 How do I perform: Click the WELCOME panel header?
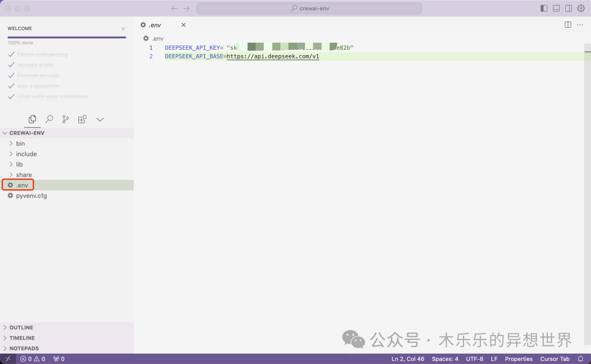point(20,28)
